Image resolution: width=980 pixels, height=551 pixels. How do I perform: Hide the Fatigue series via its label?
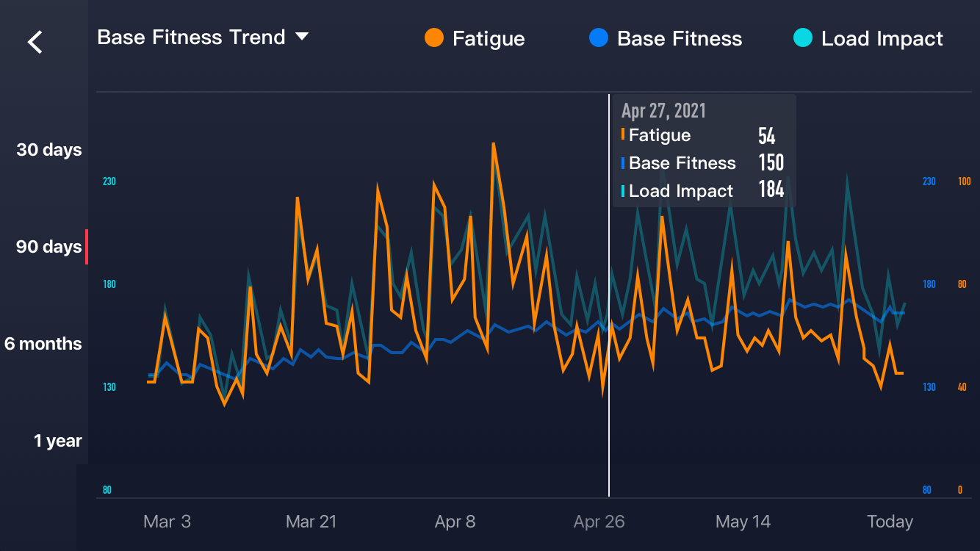click(x=489, y=39)
